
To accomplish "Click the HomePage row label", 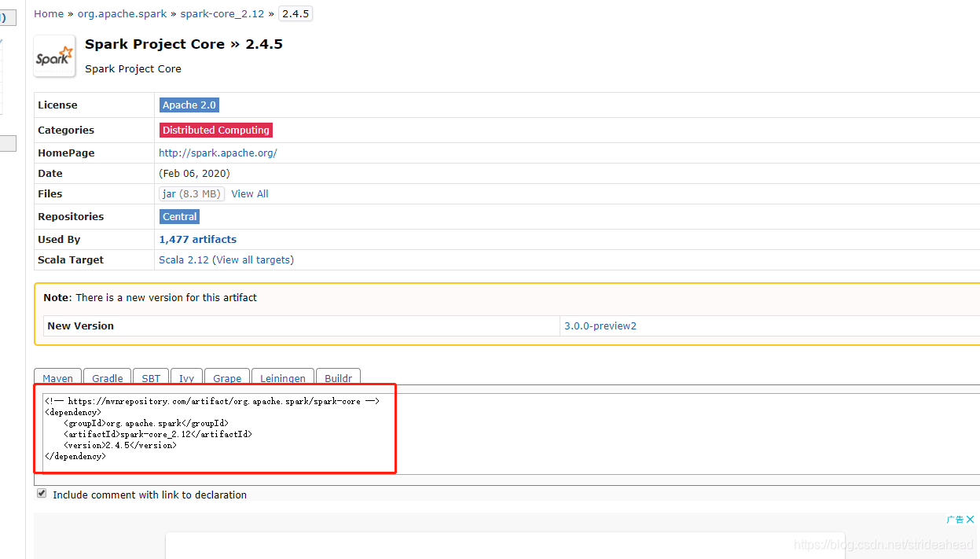I will (x=66, y=153).
